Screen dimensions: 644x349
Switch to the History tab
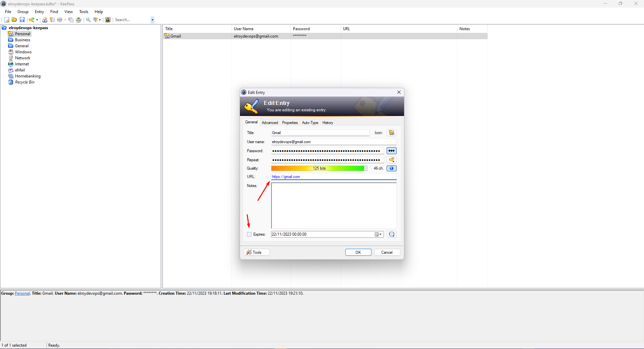pyautogui.click(x=328, y=123)
